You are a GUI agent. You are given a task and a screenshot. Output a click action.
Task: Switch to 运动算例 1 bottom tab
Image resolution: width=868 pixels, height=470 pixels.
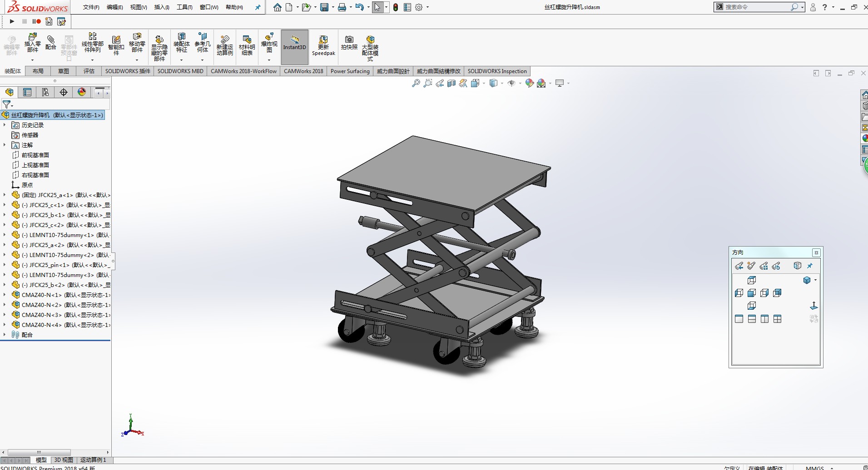[93, 460]
